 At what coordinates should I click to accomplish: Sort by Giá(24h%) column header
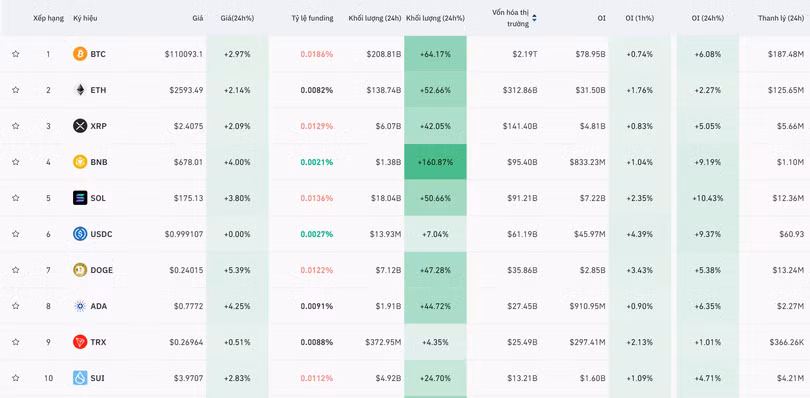[237, 18]
